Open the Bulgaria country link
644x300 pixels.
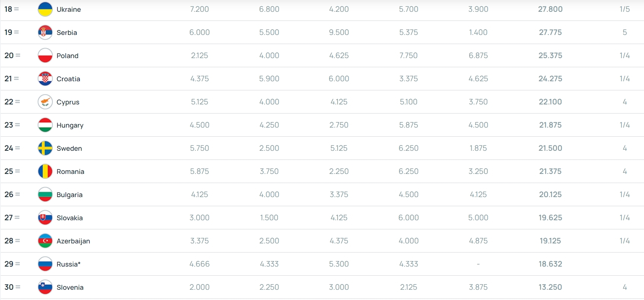tap(70, 194)
